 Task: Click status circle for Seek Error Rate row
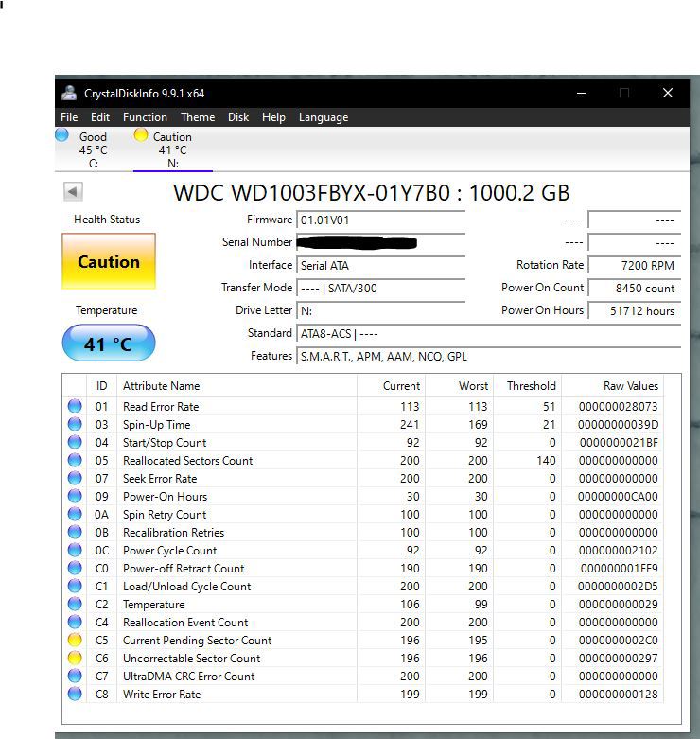click(75, 478)
